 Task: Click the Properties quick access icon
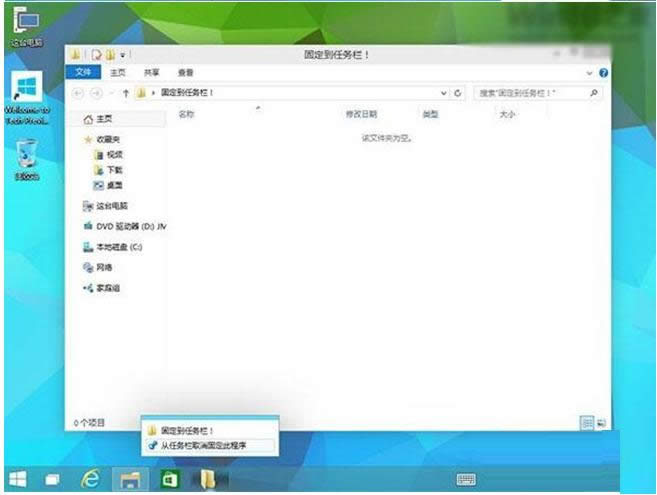(x=96, y=54)
